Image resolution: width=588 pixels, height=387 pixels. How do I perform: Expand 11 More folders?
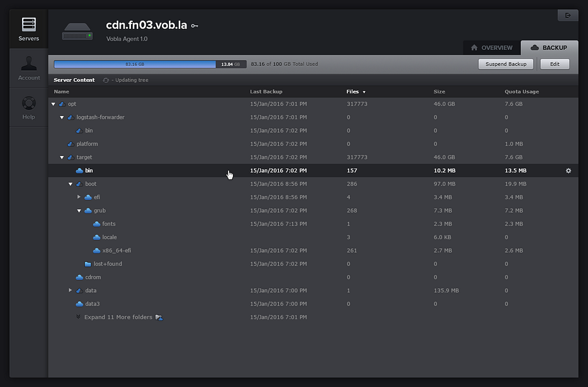[x=117, y=317]
